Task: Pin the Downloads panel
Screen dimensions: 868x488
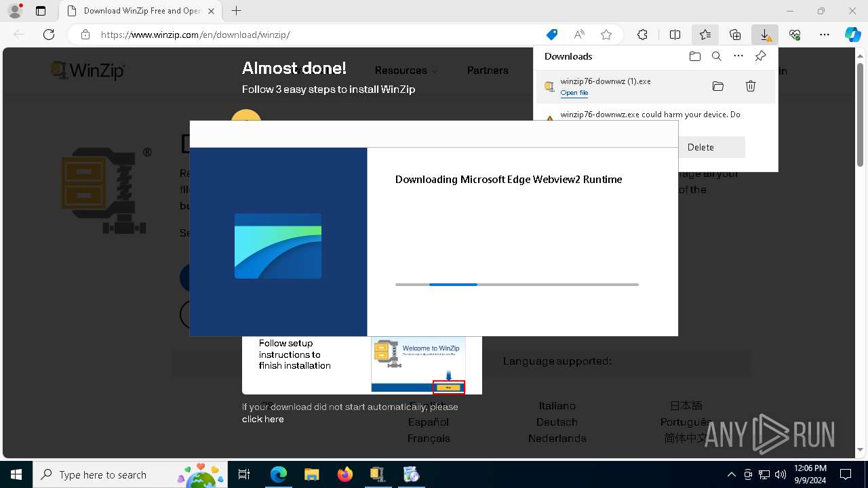Action: click(760, 56)
